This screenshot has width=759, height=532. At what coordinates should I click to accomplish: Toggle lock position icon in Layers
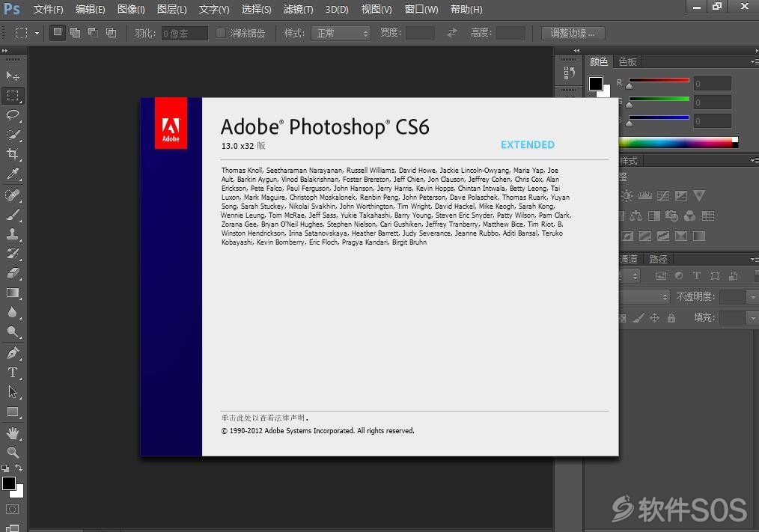(654, 318)
